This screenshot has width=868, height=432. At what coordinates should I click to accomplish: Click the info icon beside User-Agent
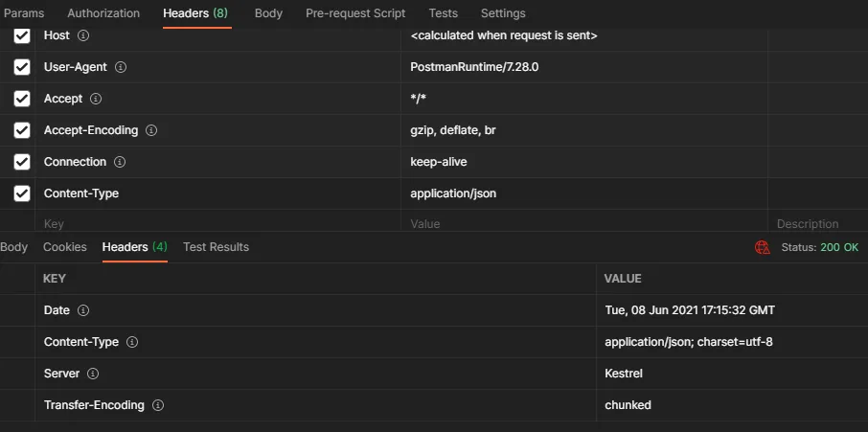click(x=121, y=67)
